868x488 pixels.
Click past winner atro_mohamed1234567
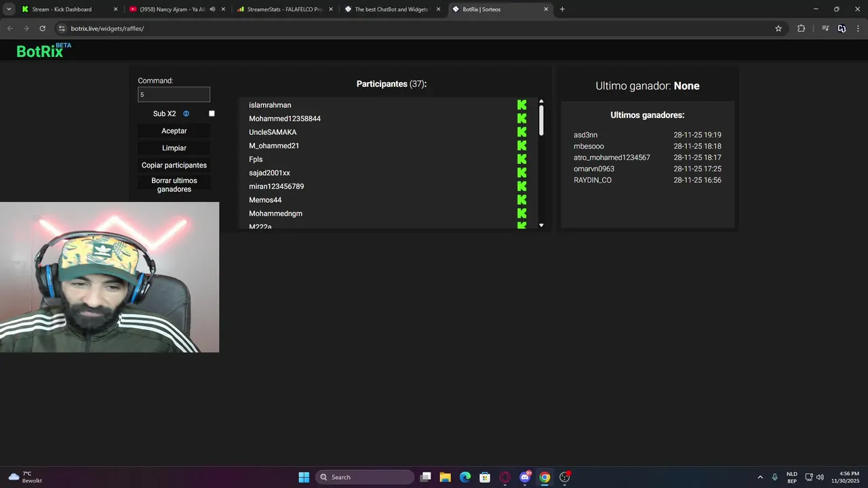click(612, 158)
